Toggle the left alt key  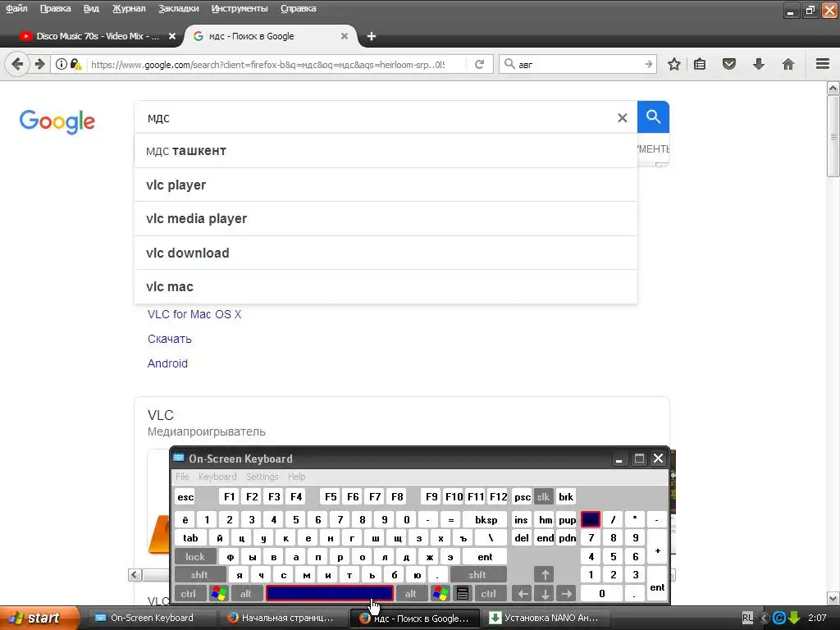pyautogui.click(x=246, y=594)
